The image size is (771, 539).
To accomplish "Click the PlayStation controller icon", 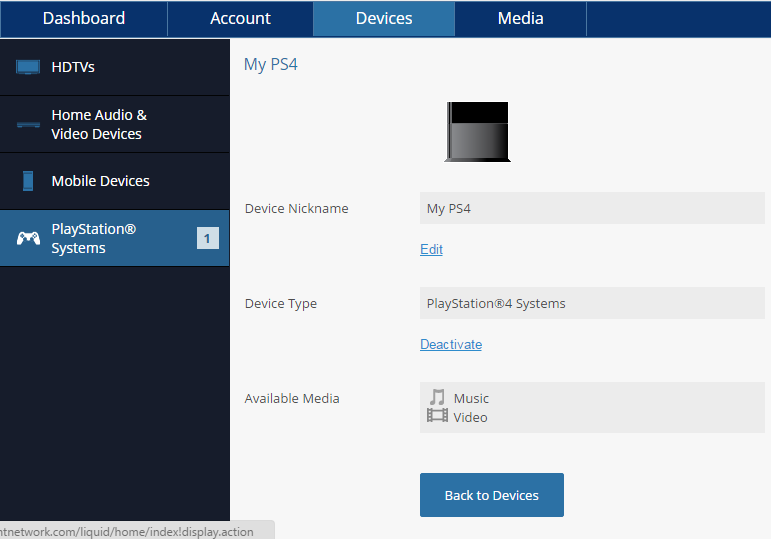I will pyautogui.click(x=29, y=239).
